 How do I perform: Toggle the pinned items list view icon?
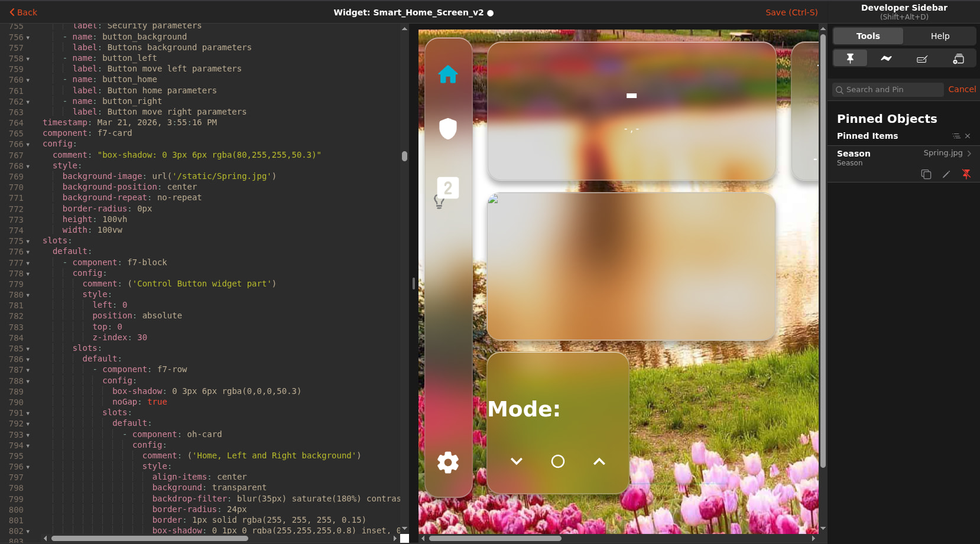(956, 136)
